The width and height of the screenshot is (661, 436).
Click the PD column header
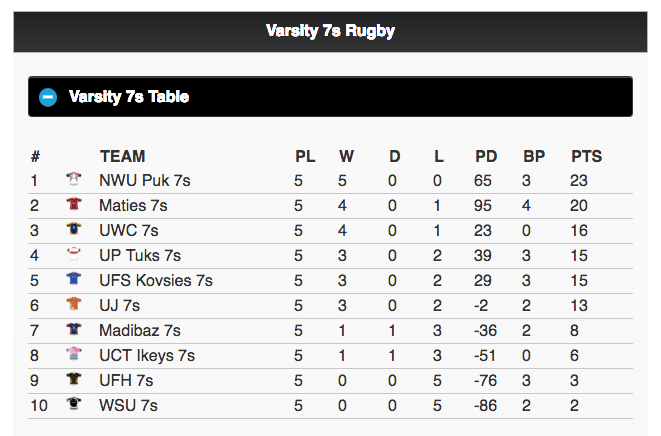click(x=486, y=156)
